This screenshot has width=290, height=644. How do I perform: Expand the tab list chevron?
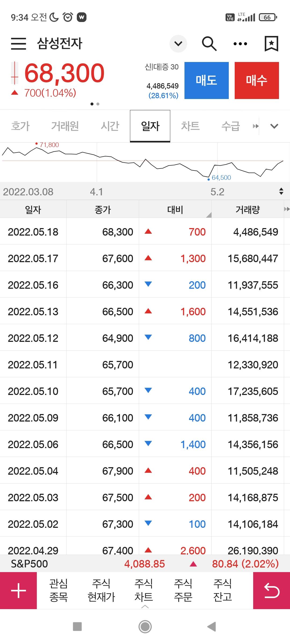pos(274,126)
